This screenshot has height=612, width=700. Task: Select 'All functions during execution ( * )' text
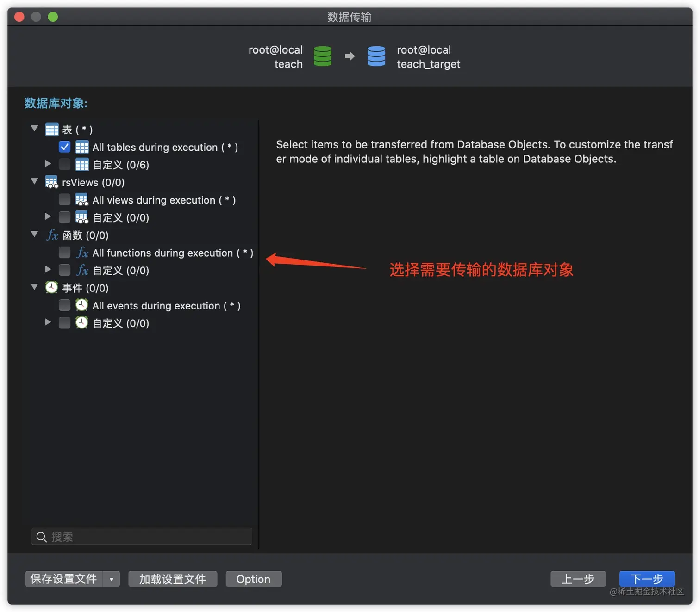pyautogui.click(x=173, y=253)
